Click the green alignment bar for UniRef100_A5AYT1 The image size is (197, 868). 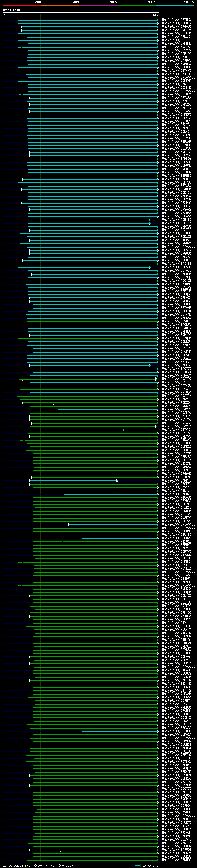pos(94,426)
